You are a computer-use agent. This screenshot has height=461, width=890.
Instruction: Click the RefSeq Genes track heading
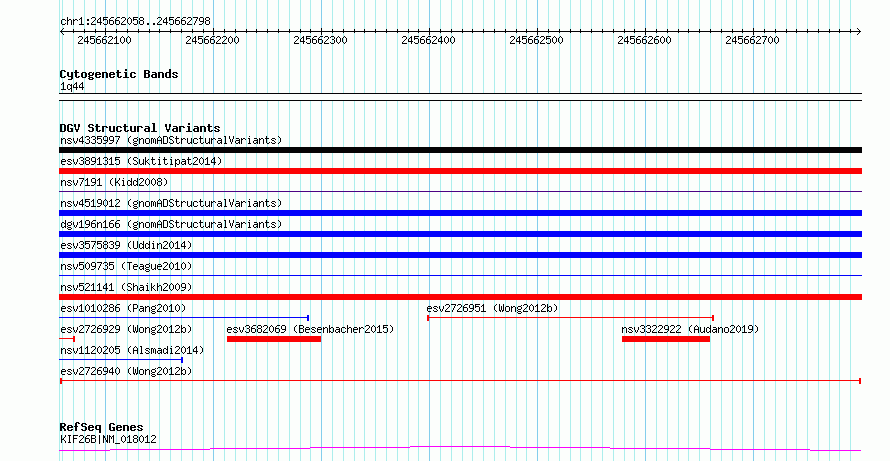point(101,427)
